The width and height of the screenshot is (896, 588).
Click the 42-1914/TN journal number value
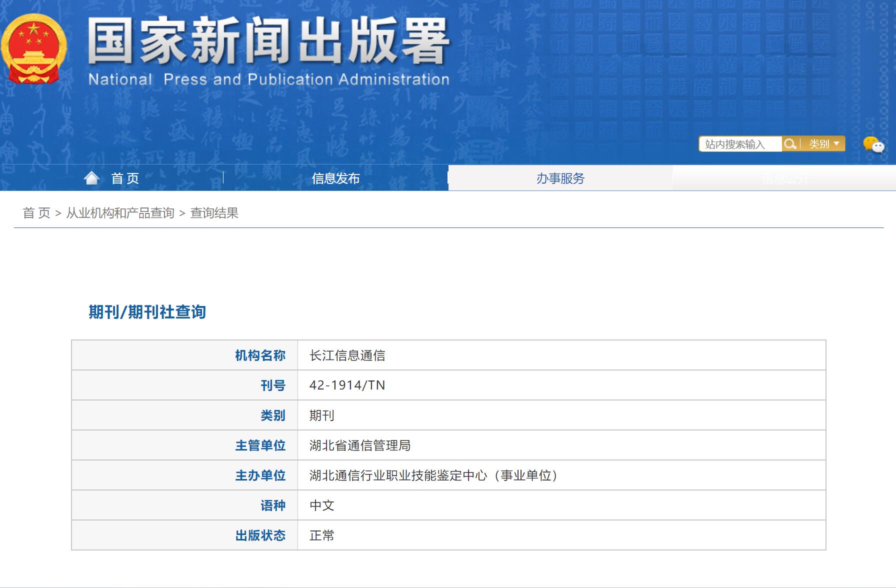[x=347, y=385]
